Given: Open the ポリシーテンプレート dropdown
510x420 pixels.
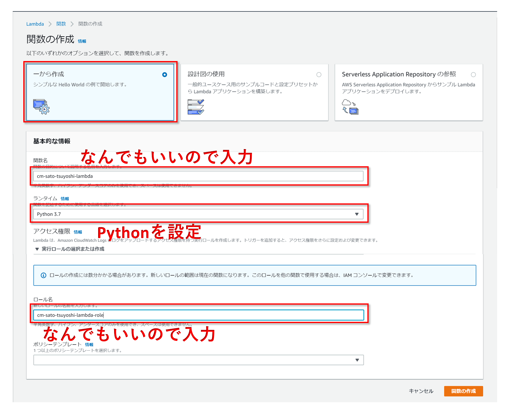Looking at the screenshot, I should pyautogui.click(x=357, y=360).
